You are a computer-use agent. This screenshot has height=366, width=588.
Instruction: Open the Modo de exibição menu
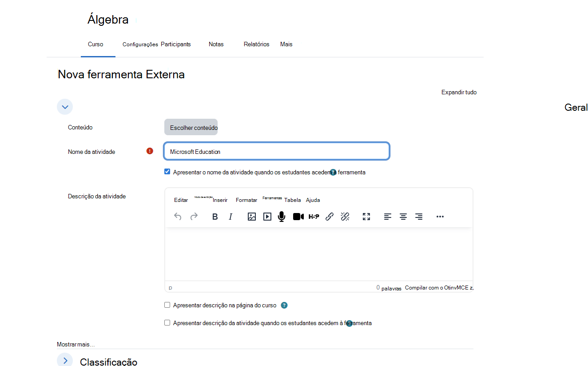pyautogui.click(x=203, y=197)
